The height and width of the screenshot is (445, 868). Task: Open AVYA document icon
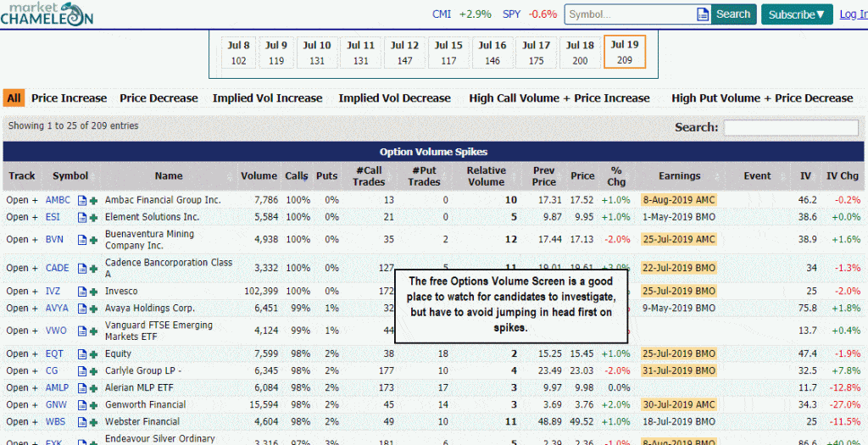(82, 309)
